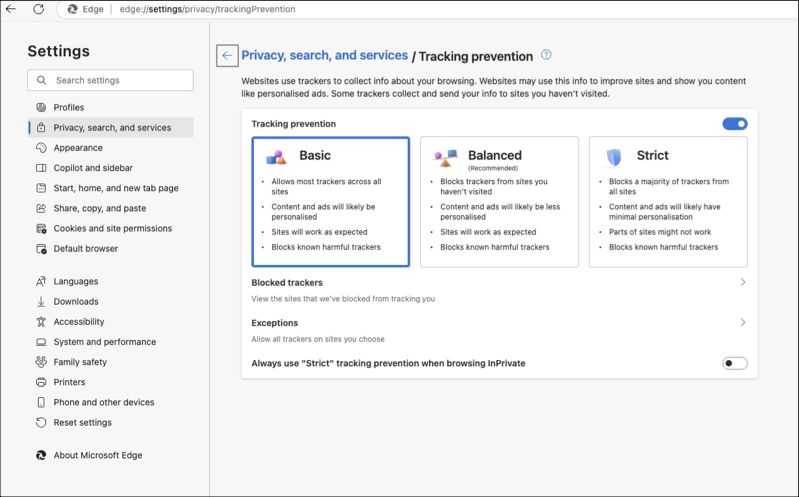Click the Settings heading
This screenshot has height=497, width=799.
click(x=59, y=51)
